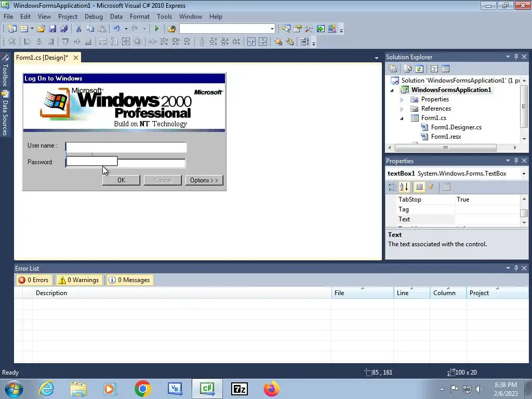This screenshot has width=532, height=399.
Task: Expand the References node in Solution Explorer
Action: (402, 109)
